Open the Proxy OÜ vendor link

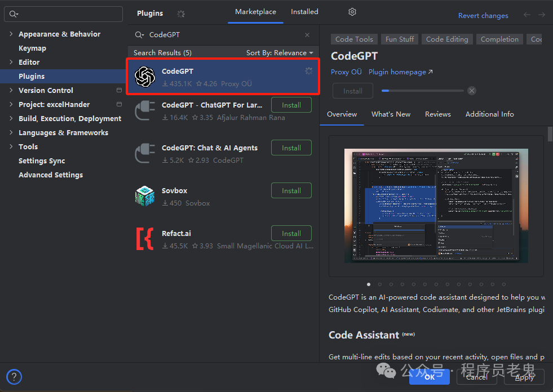[x=346, y=72]
